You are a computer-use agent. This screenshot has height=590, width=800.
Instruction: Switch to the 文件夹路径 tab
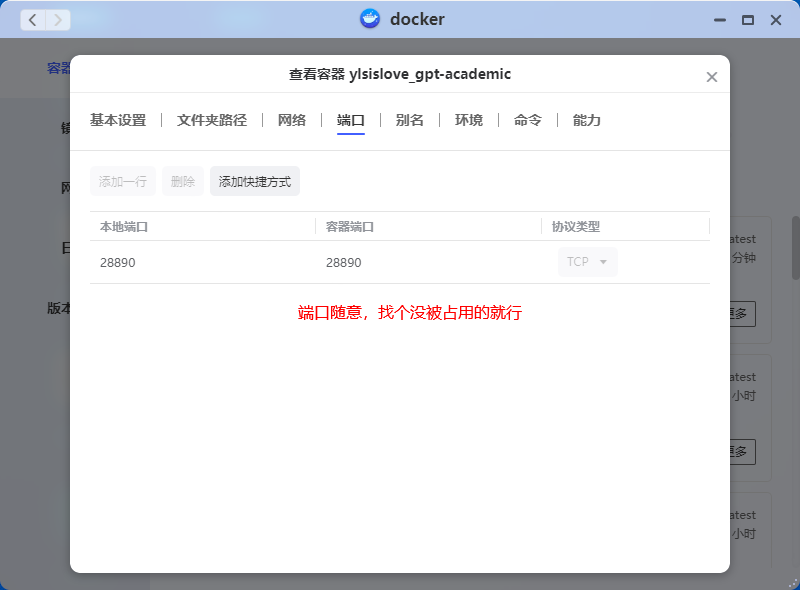point(212,120)
